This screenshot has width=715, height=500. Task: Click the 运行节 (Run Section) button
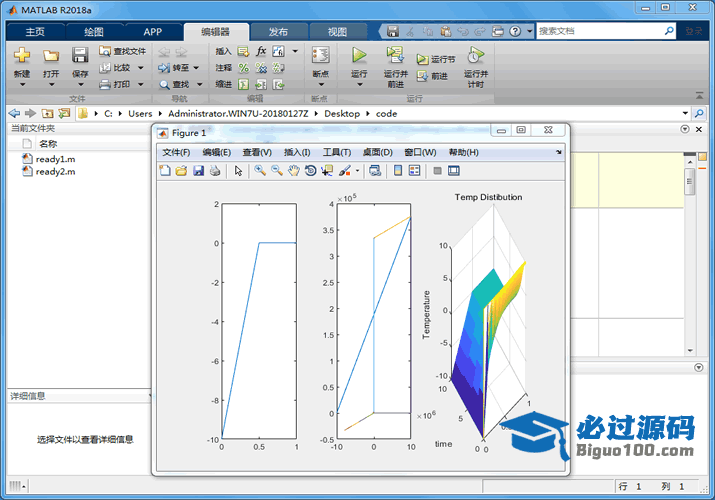click(435, 59)
